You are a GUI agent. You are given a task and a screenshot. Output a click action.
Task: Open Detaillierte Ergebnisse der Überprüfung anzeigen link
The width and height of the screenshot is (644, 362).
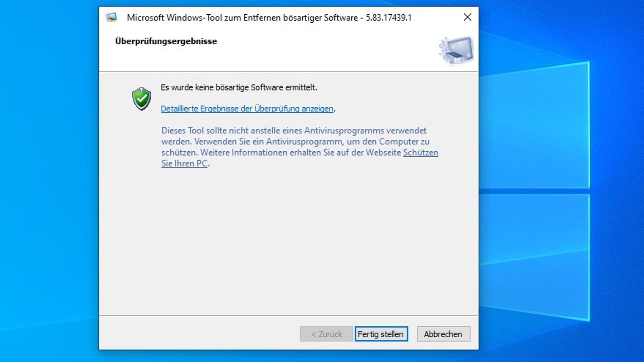pos(247,108)
